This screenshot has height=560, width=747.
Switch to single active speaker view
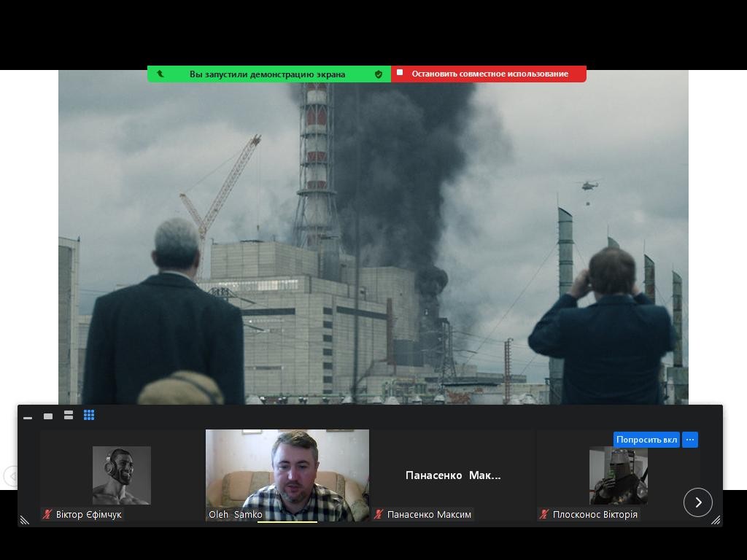pos(48,416)
